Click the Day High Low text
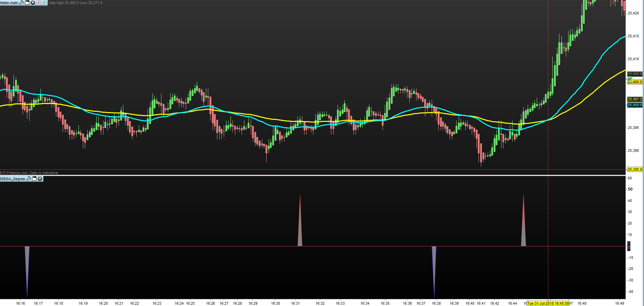The height and width of the screenshot is (306, 644). point(76,3)
